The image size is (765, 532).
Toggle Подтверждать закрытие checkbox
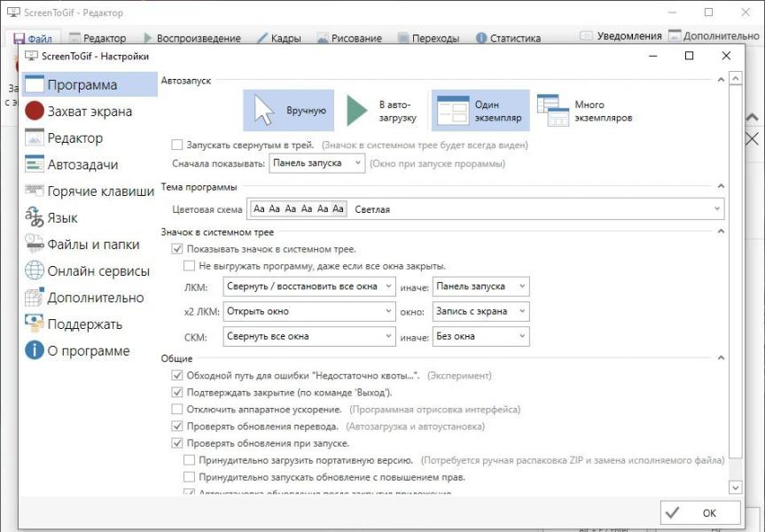tap(176, 393)
